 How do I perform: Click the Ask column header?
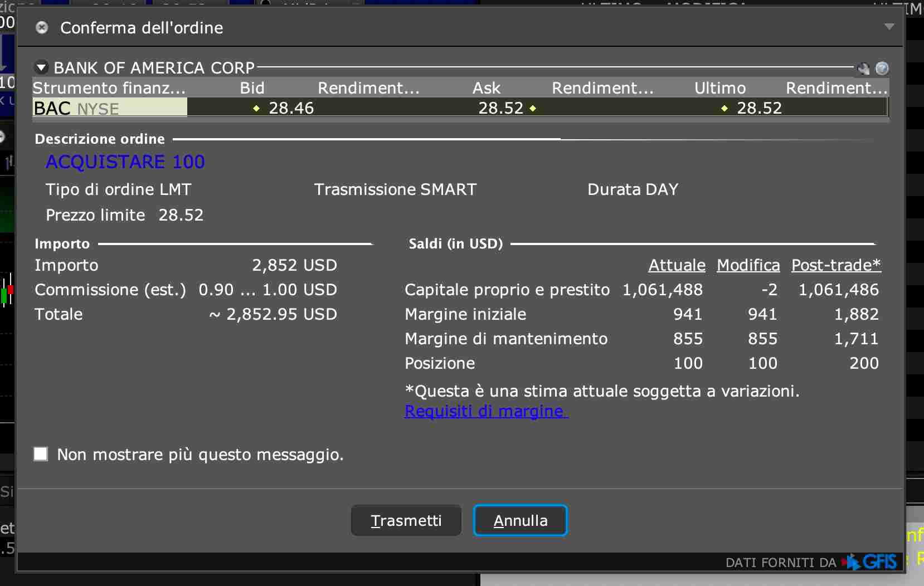[x=486, y=88]
